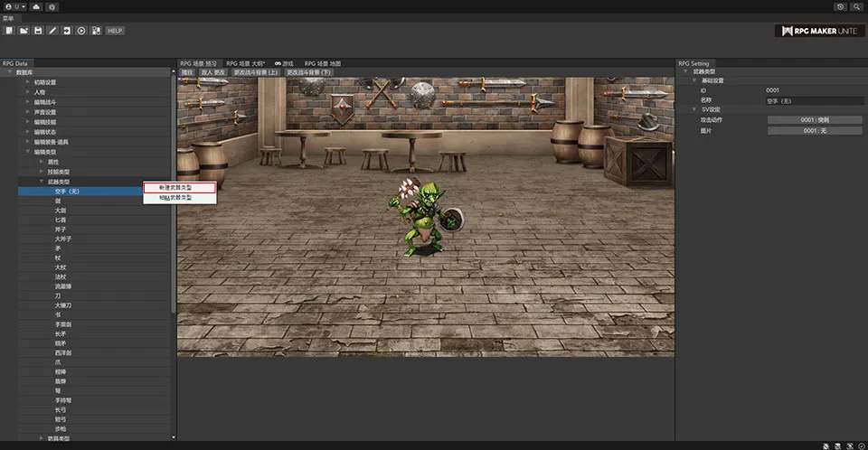Image resolution: width=868 pixels, height=450 pixels.
Task: Click the floppy disk save icon
Action: tap(38, 31)
